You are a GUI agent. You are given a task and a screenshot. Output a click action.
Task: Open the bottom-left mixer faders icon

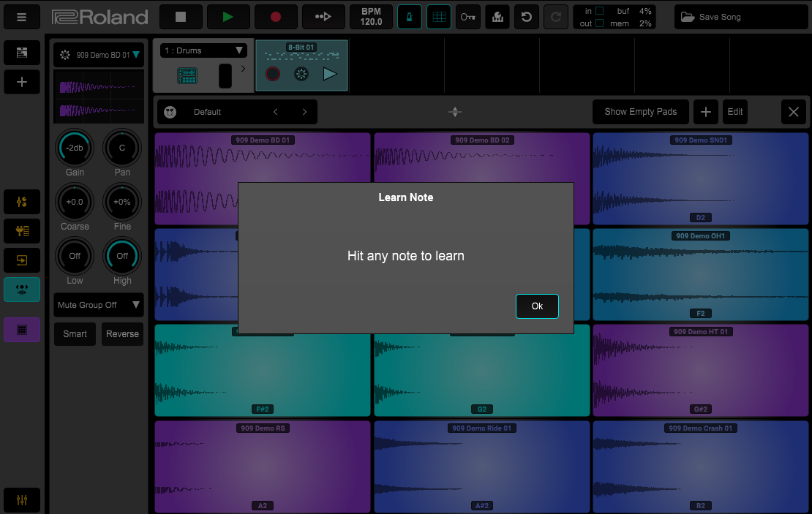click(22, 500)
